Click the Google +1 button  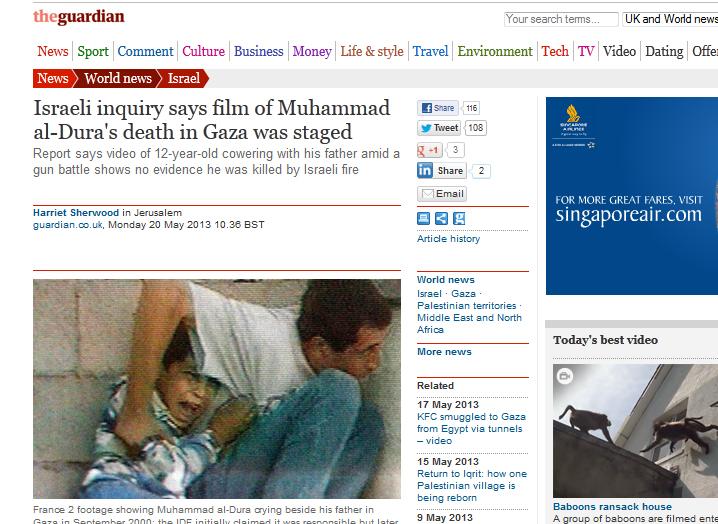click(x=429, y=150)
